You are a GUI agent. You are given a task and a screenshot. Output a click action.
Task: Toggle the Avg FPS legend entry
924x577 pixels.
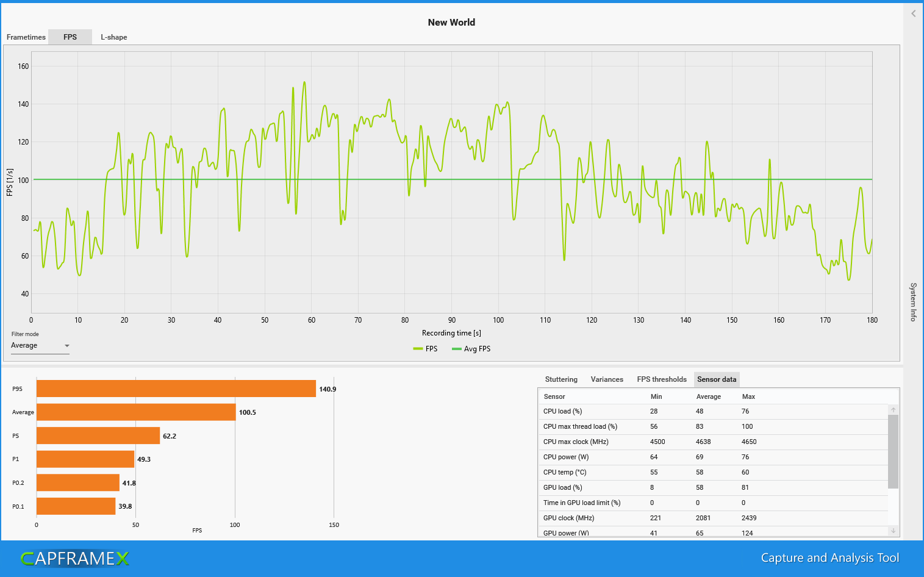(x=471, y=349)
